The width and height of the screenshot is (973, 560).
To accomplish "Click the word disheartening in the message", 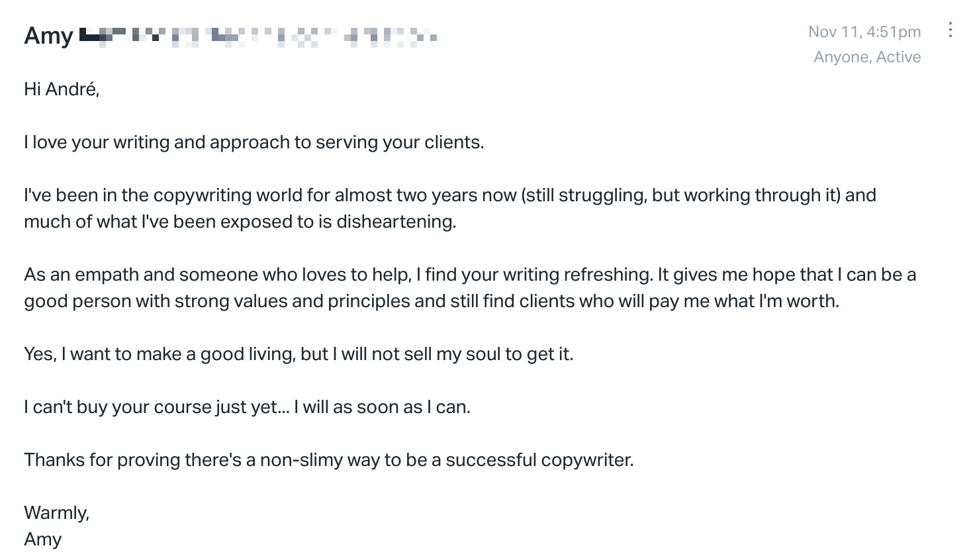I will tap(396, 222).
